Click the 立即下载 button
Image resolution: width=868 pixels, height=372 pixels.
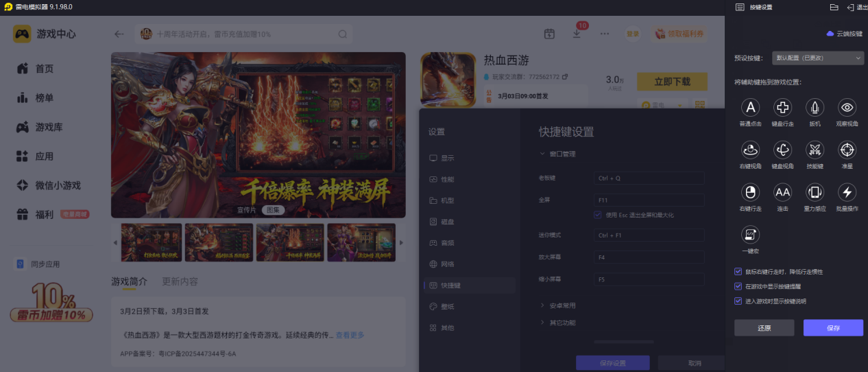click(x=672, y=82)
